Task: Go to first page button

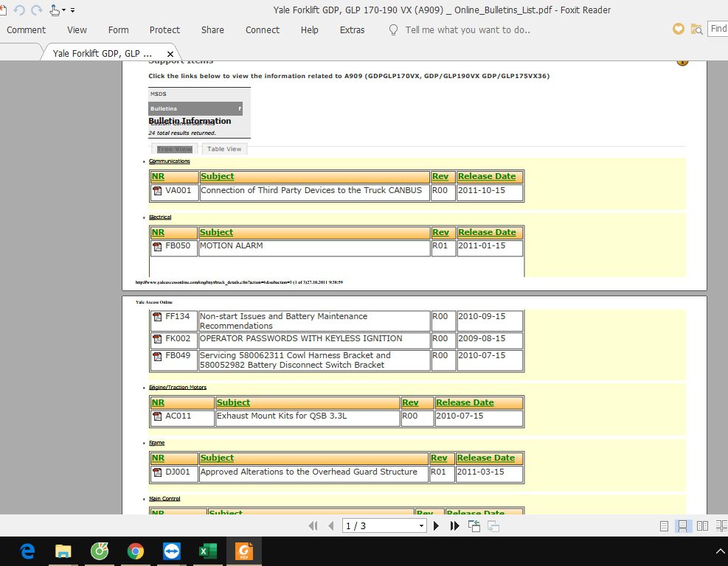Action: (313, 525)
